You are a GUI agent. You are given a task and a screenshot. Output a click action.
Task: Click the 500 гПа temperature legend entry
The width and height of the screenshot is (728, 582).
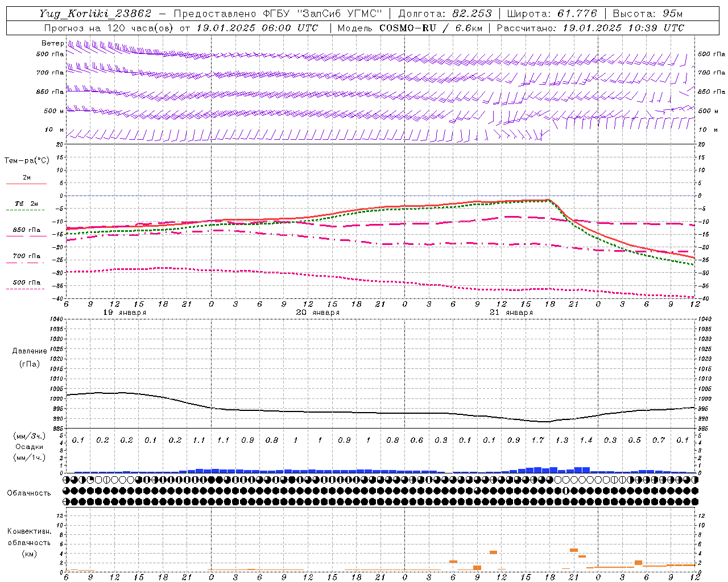coord(27,282)
